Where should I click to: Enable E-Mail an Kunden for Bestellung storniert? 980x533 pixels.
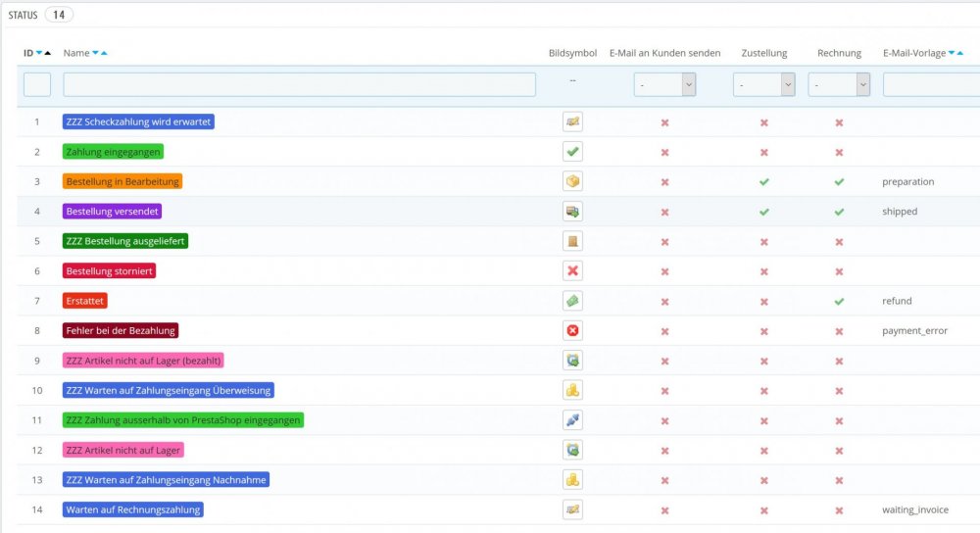[x=664, y=271]
